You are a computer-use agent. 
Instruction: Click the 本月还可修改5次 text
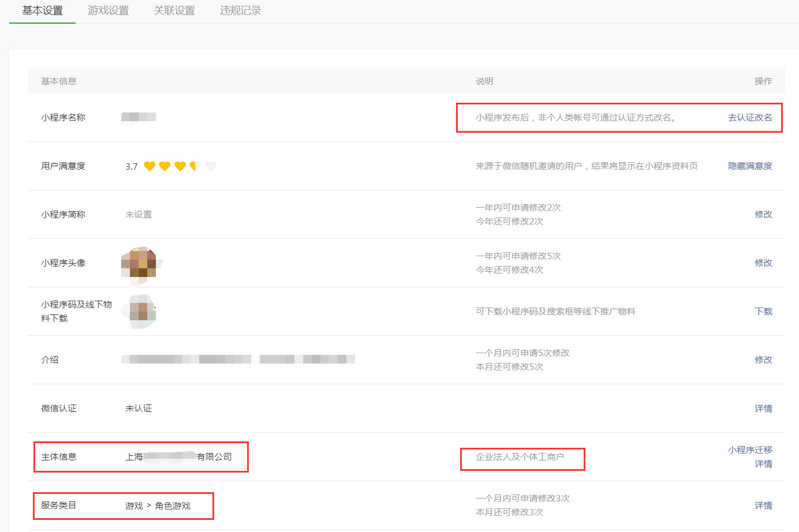coord(509,366)
